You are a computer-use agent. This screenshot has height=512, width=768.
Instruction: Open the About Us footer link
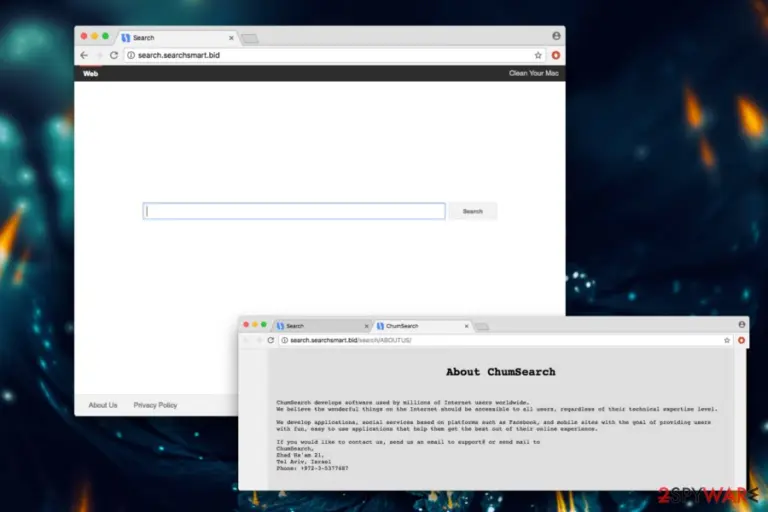click(103, 405)
